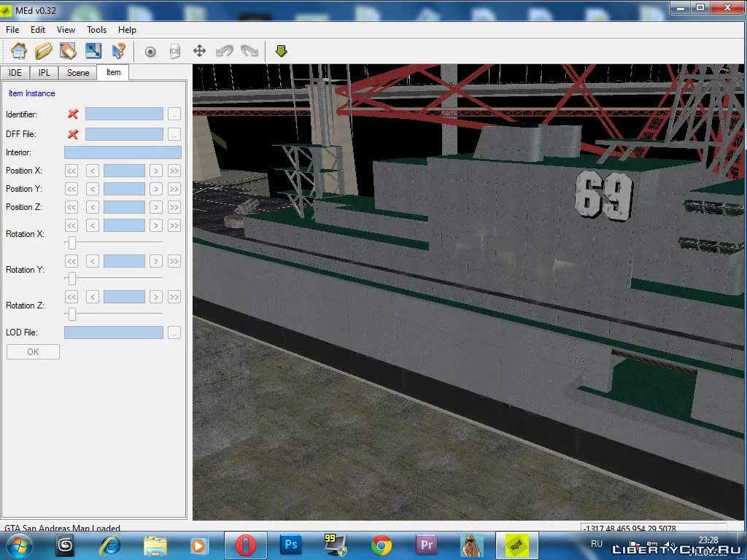
Task: Click the green down arrow icon
Action: [x=281, y=51]
